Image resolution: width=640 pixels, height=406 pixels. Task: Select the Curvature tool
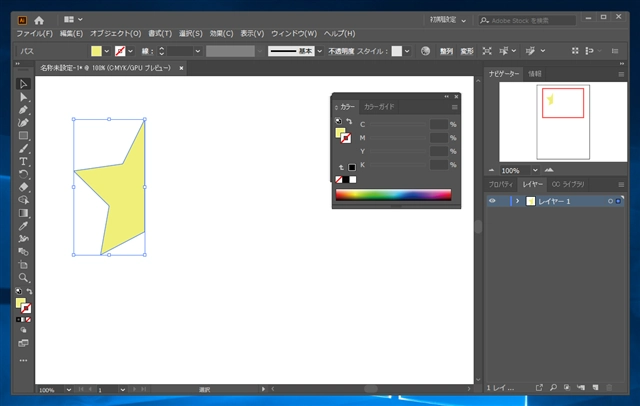23,122
